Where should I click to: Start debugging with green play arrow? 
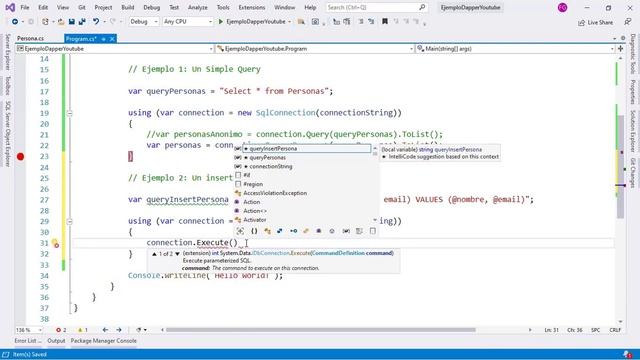click(x=221, y=22)
